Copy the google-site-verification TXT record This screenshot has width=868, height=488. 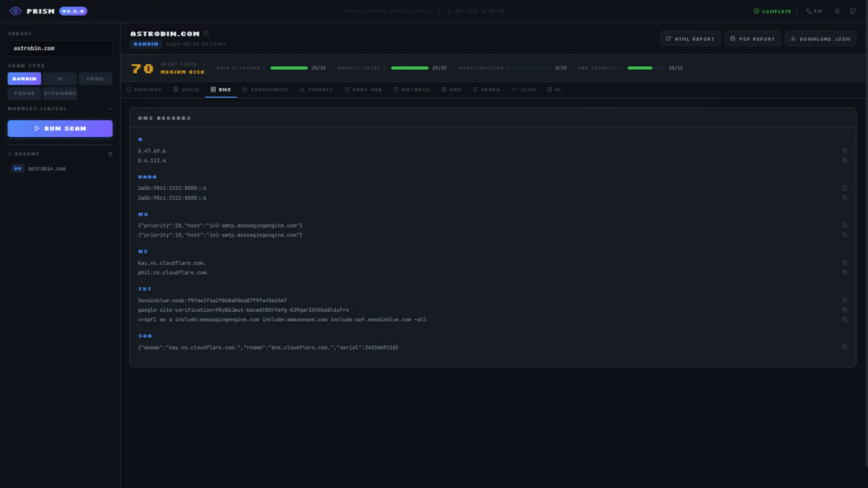click(x=845, y=310)
